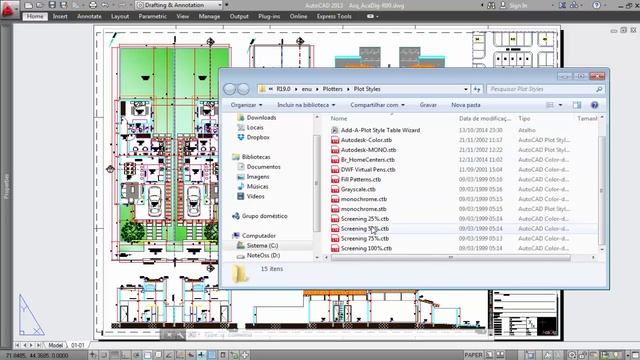Screen dimensions: 640x360
Task: Open the Organizar dropdown menu
Action: [247, 105]
